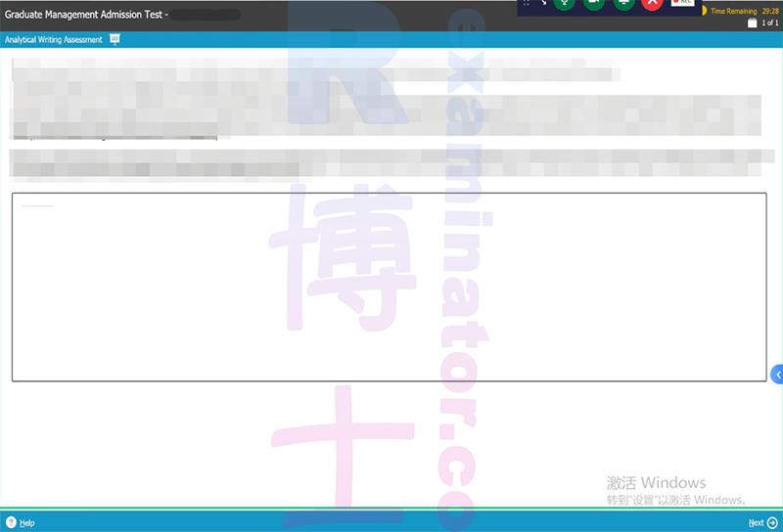Expand the blue side panel chevron
Viewport: 783px width, 532px height.
point(777,375)
